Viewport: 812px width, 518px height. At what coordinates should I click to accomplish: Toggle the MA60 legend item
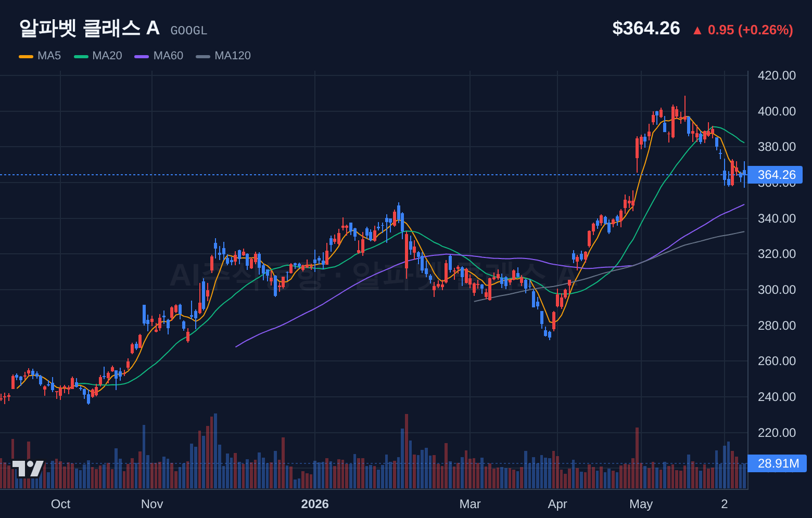[159, 56]
